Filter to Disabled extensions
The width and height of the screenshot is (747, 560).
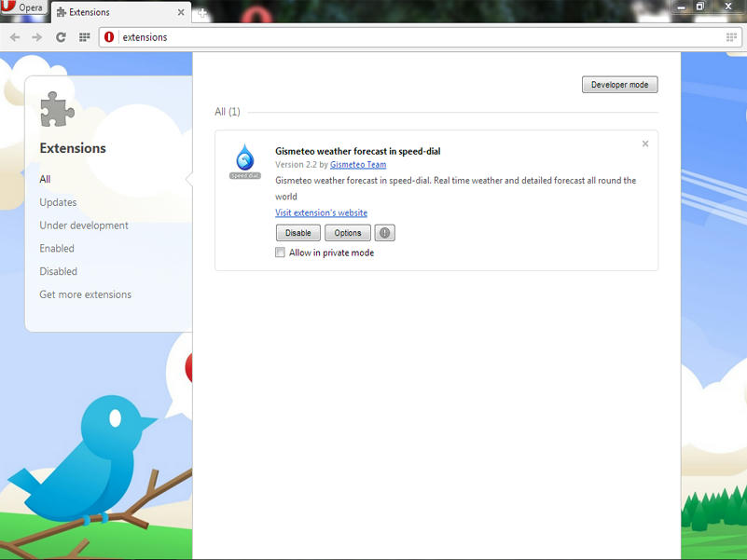(x=58, y=271)
